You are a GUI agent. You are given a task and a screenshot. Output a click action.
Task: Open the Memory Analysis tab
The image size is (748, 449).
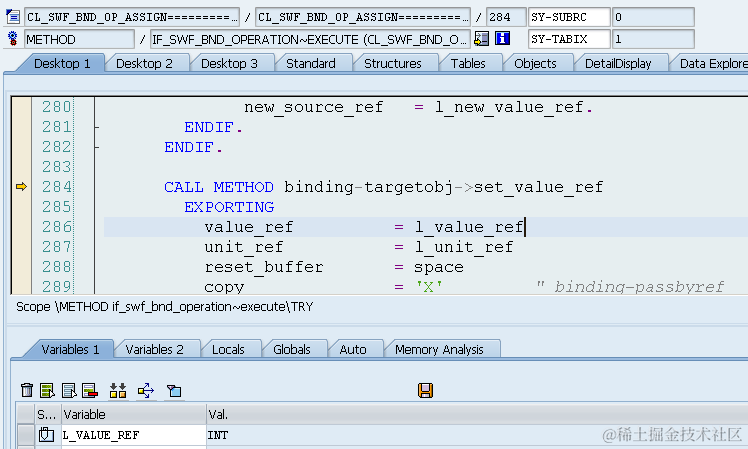439,349
